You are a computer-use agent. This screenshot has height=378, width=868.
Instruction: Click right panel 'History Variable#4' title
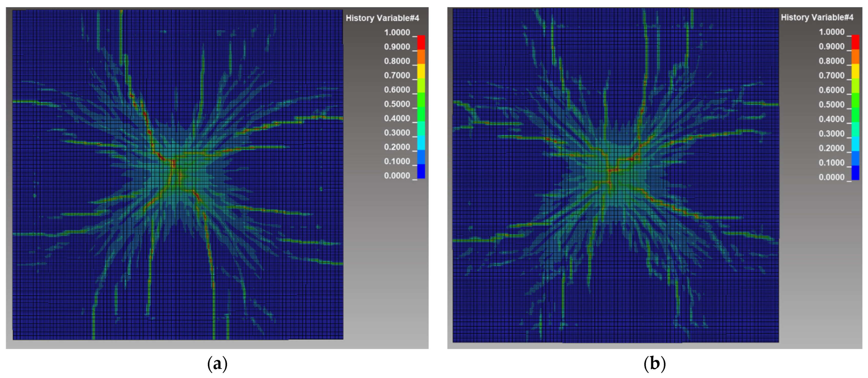point(817,17)
